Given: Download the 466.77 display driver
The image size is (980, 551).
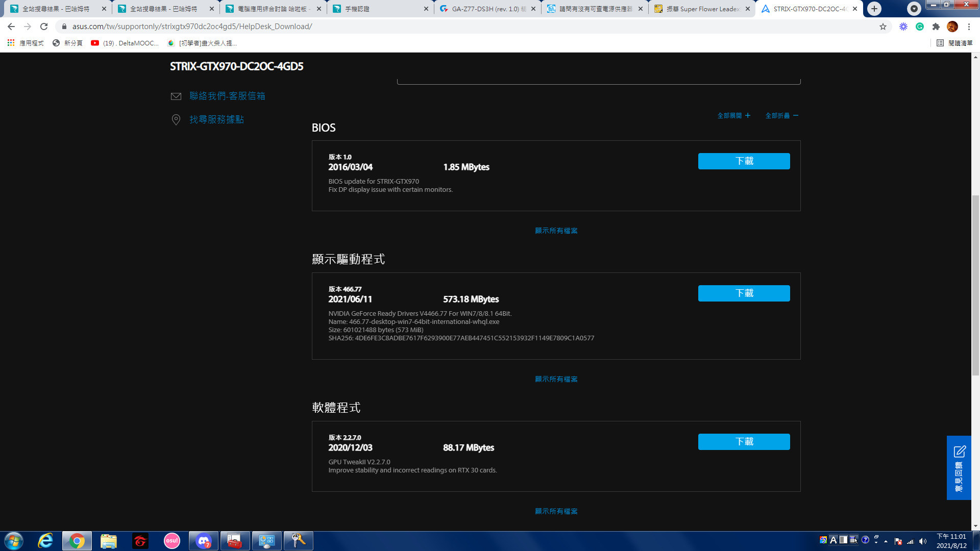Looking at the screenshot, I should click(x=744, y=293).
